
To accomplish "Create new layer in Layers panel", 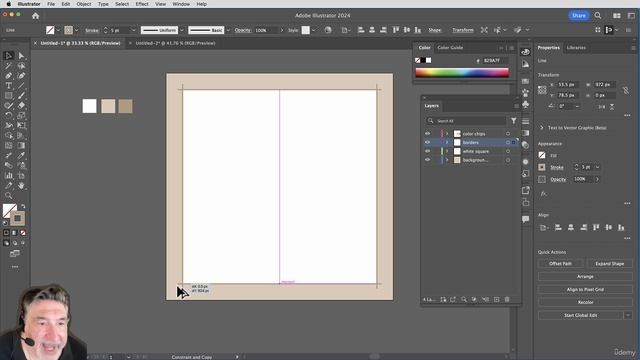I will (496, 300).
